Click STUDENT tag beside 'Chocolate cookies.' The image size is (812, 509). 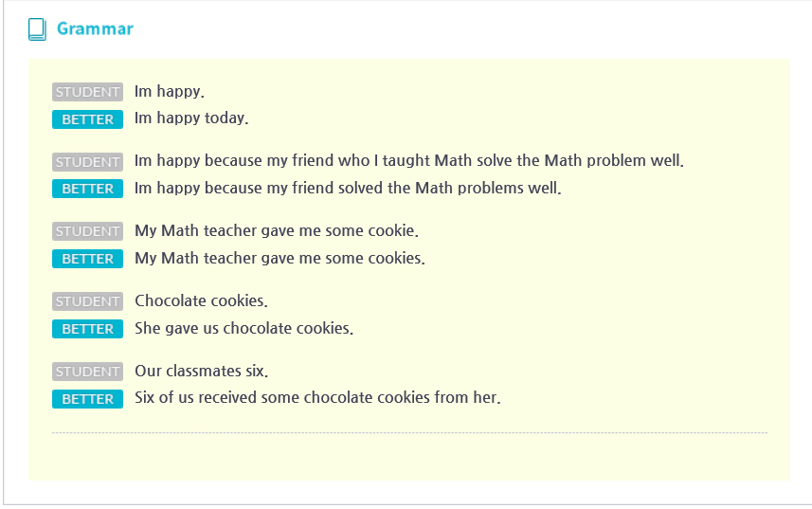[87, 301]
